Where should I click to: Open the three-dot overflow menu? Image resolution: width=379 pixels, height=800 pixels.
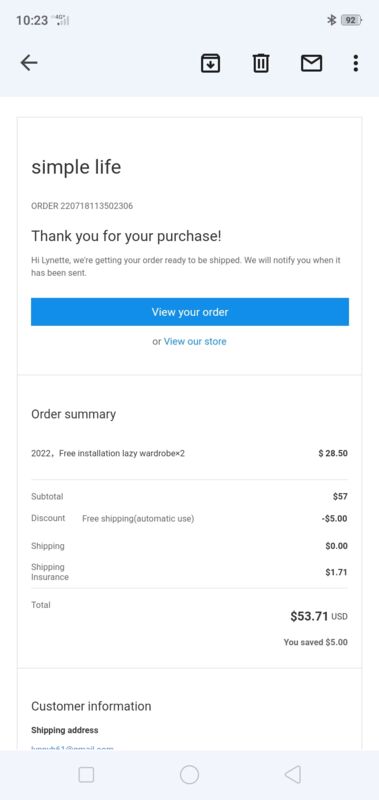click(356, 63)
